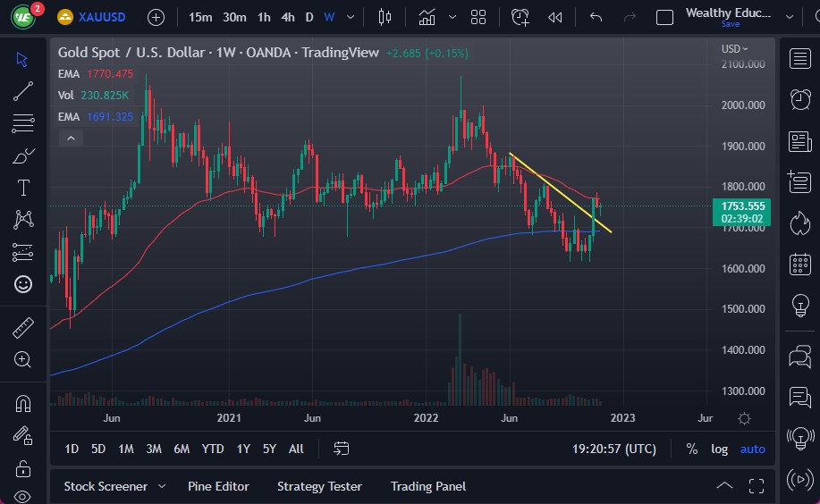Expand the Stock Screener dropdown arrow
Screen dimensions: 820x504
[162, 486]
